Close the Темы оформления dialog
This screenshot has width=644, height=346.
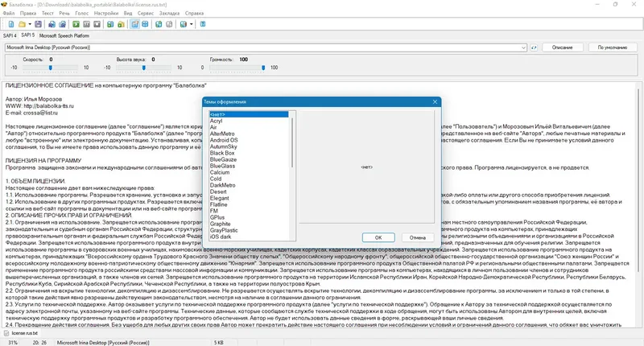435,102
